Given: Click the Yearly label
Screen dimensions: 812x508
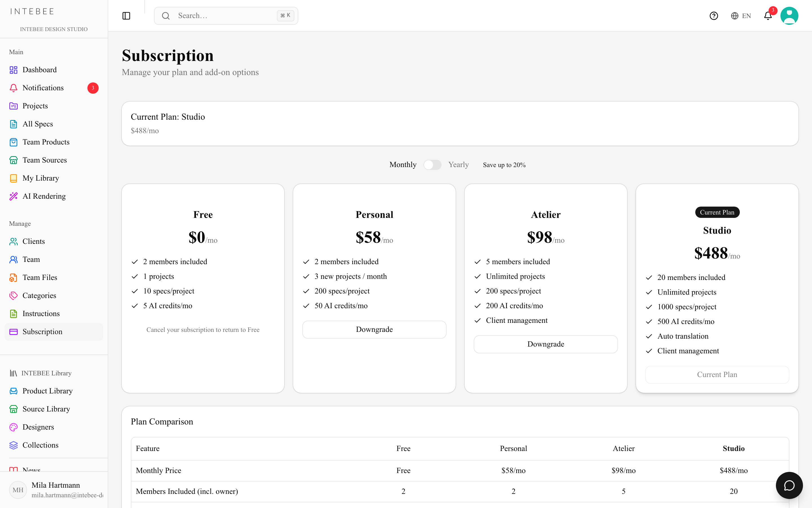Looking at the screenshot, I should (458, 165).
